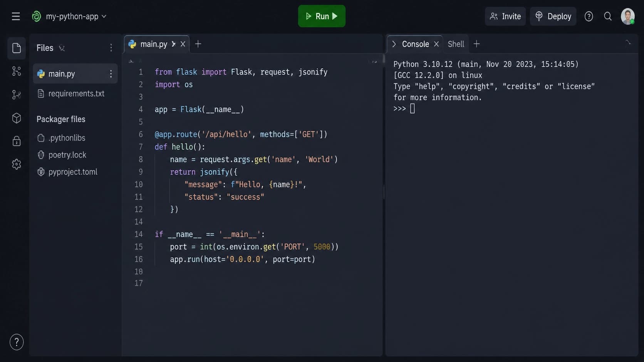
Task: Click the Invite button
Action: tap(505, 17)
